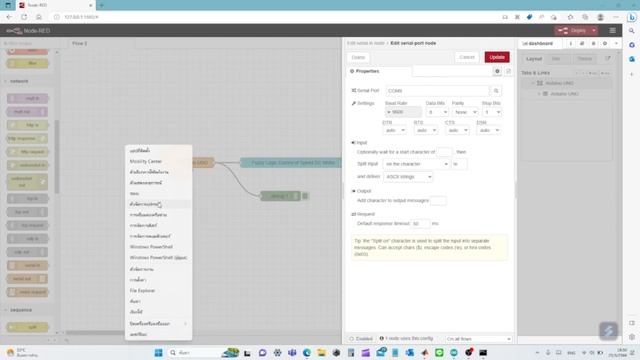Open the Node-RED hamburger menu
This screenshot has width=640, height=360.
pos(612,31)
